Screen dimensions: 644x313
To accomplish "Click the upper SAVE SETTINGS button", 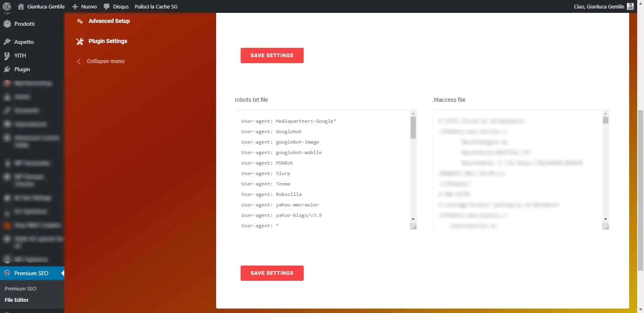I will (272, 56).
